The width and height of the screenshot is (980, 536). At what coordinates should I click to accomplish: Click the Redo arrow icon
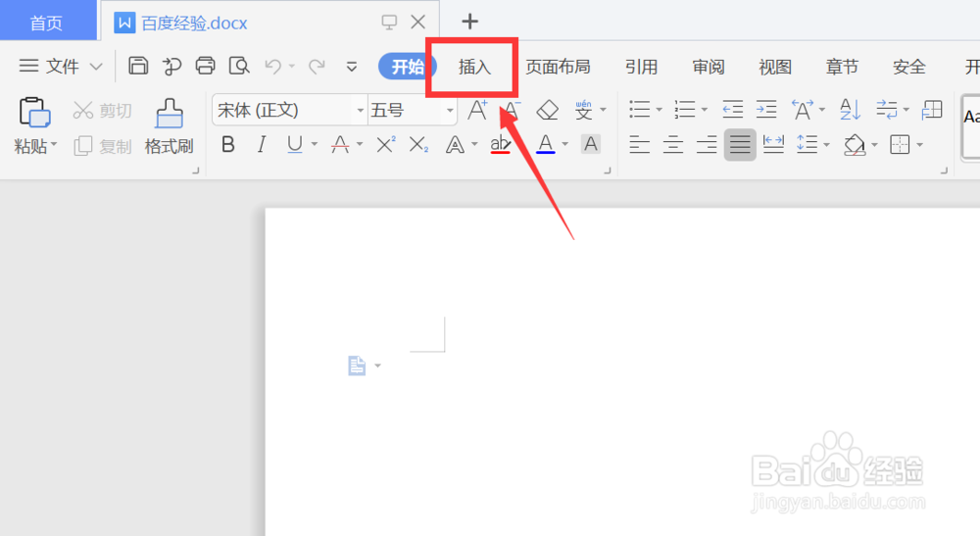[x=318, y=67]
